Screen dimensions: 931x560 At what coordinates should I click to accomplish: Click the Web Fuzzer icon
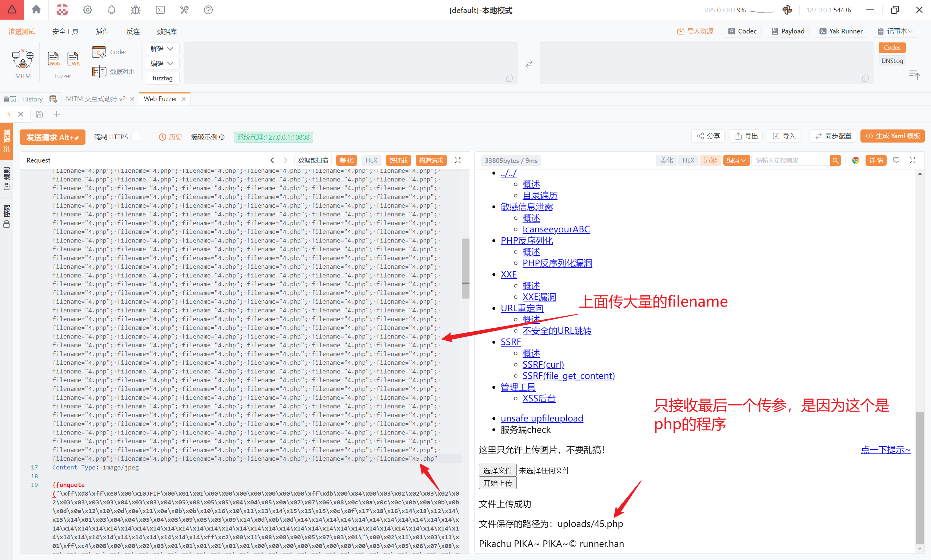pyautogui.click(x=53, y=59)
